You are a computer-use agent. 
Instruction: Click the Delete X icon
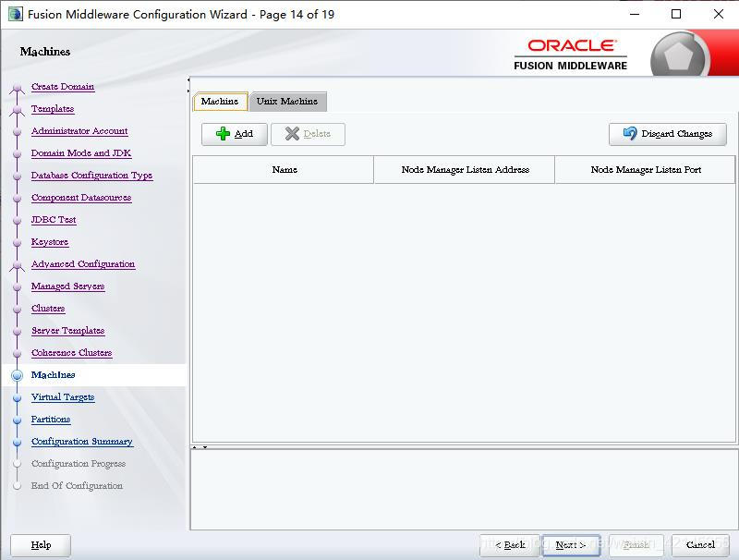tap(292, 134)
